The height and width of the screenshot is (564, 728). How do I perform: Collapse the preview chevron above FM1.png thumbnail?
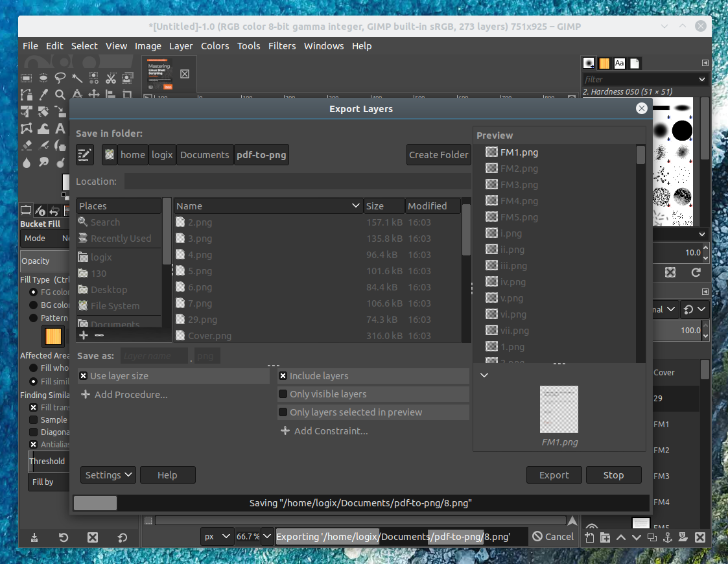click(484, 375)
